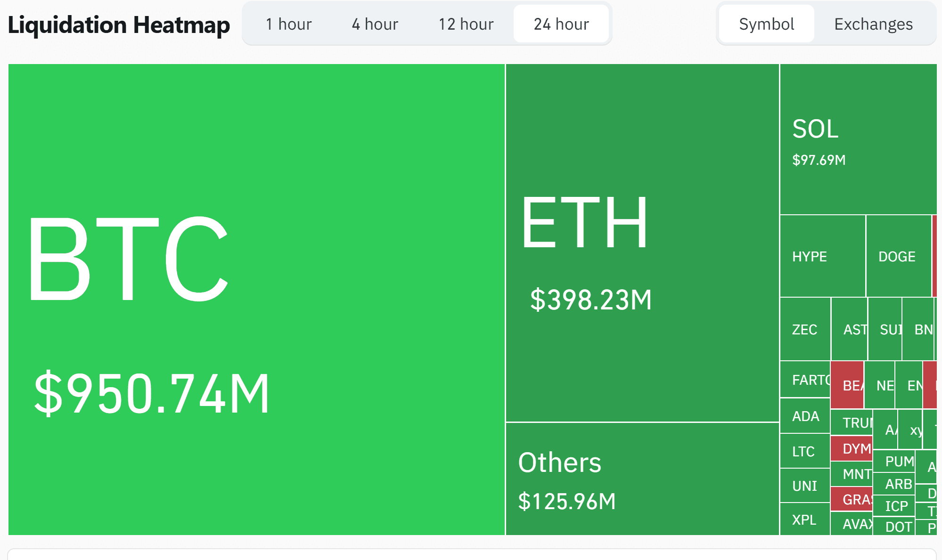This screenshot has width=942, height=560.
Task: Choose the 12 hour timeframe
Action: click(466, 24)
